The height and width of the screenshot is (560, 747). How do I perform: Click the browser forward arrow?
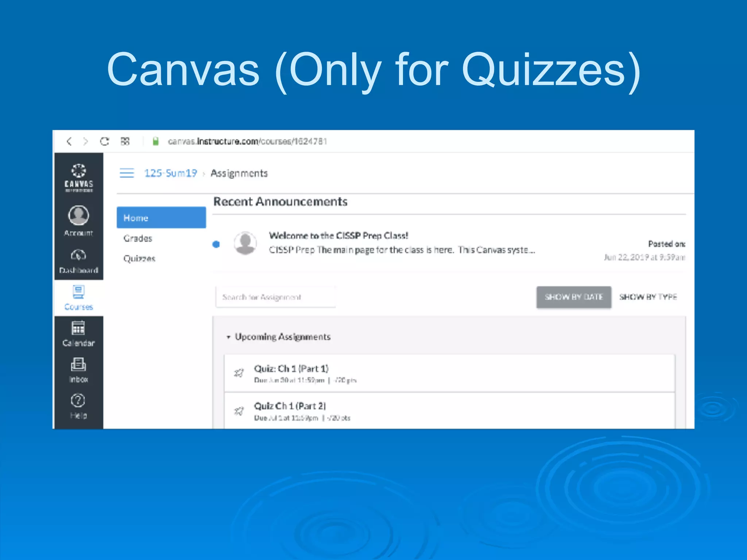point(86,141)
